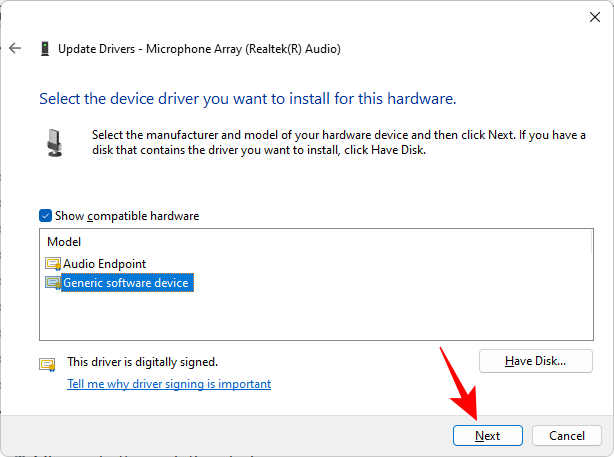Cancel the driver update
Image resolution: width=614 pixels, height=457 pixels.
[x=567, y=436]
